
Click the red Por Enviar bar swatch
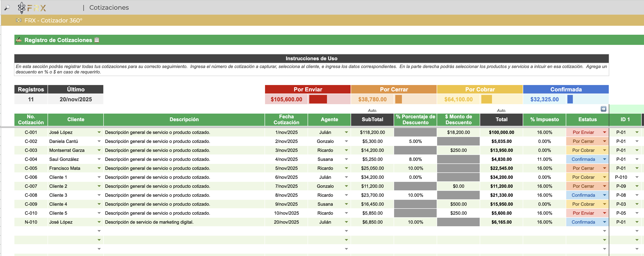[318, 99]
